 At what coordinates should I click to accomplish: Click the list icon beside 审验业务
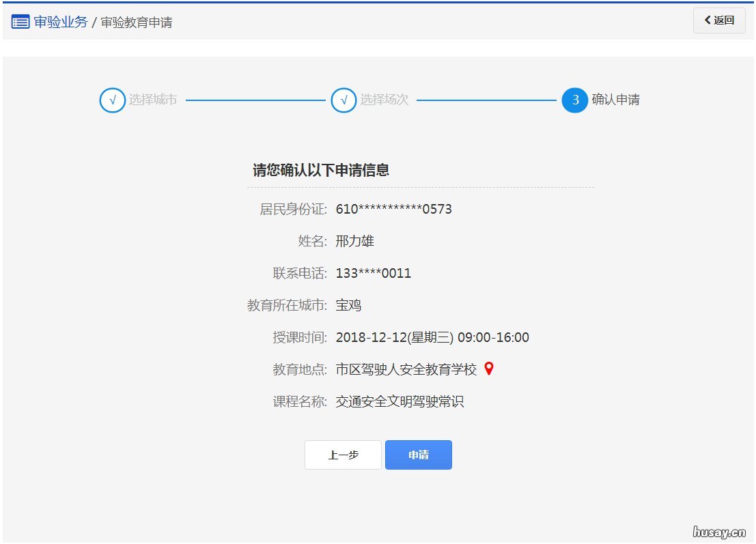click(20, 22)
